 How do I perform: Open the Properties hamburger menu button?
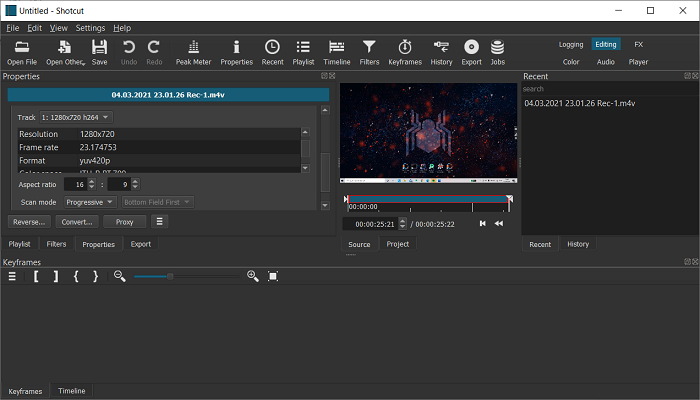(x=159, y=222)
